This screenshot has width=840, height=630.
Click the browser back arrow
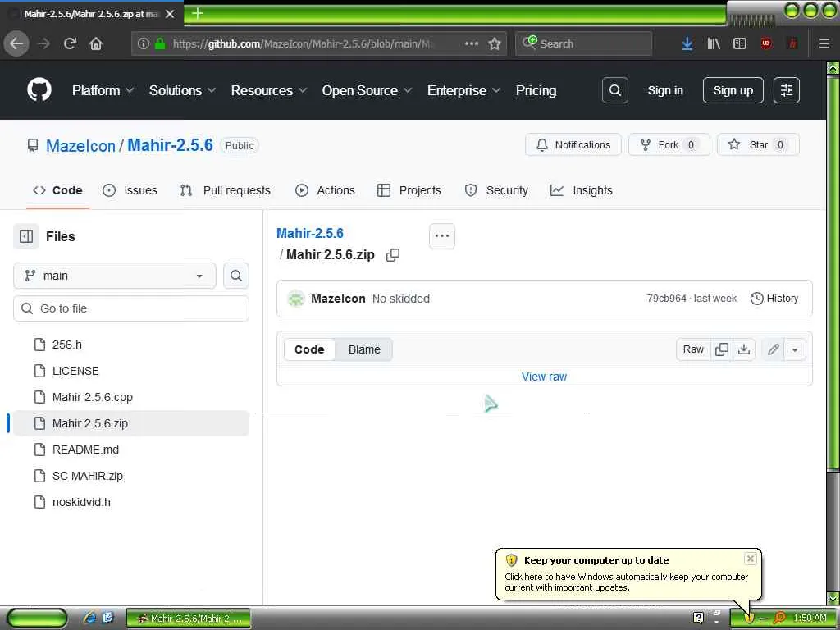tap(16, 43)
